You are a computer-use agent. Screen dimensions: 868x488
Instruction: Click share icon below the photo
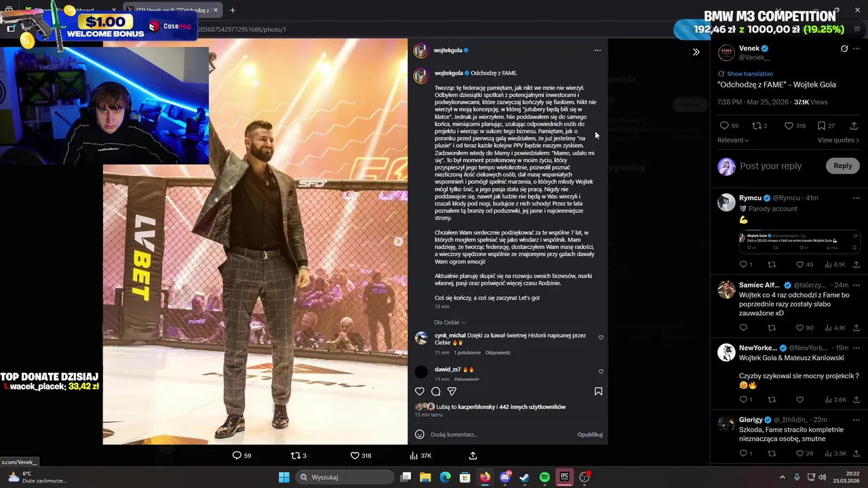tap(473, 455)
